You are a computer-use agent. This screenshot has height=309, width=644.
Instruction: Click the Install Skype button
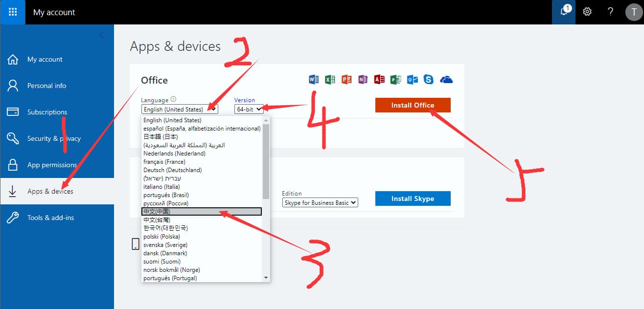coord(413,199)
